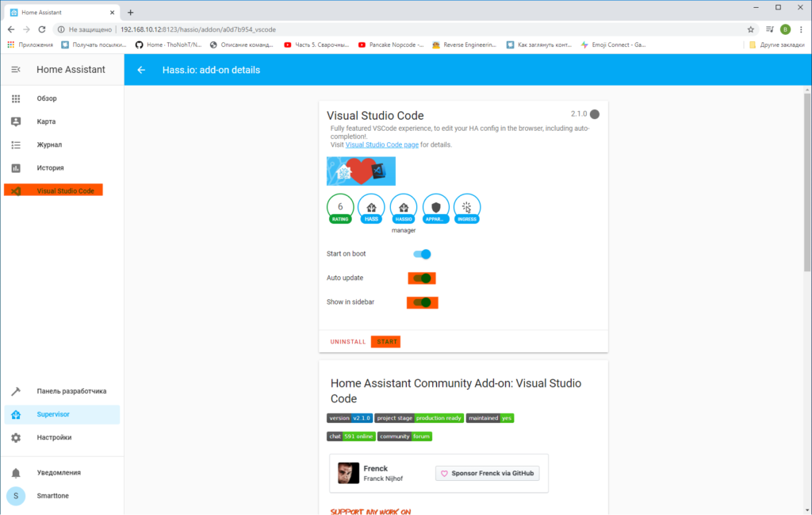Open Обзор in the sidebar
This screenshot has height=515, width=812.
(62, 98)
